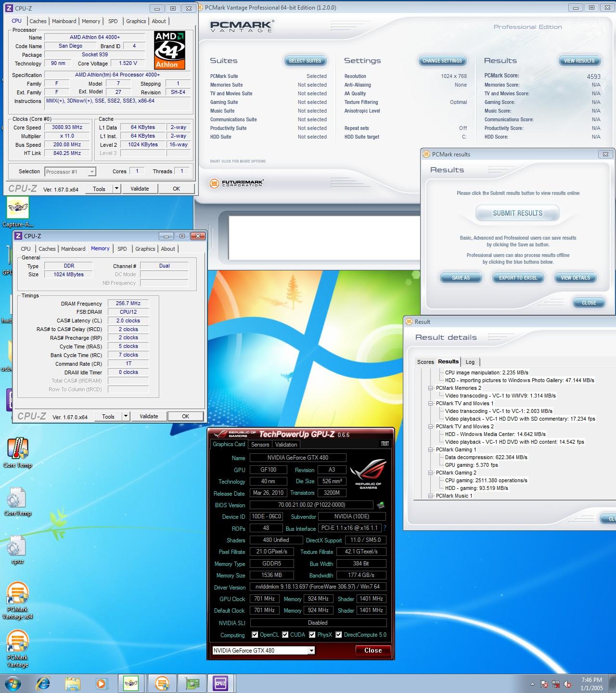Open the cpuz desktop file icon
This screenshot has height=693, width=616.
pyautogui.click(x=18, y=549)
